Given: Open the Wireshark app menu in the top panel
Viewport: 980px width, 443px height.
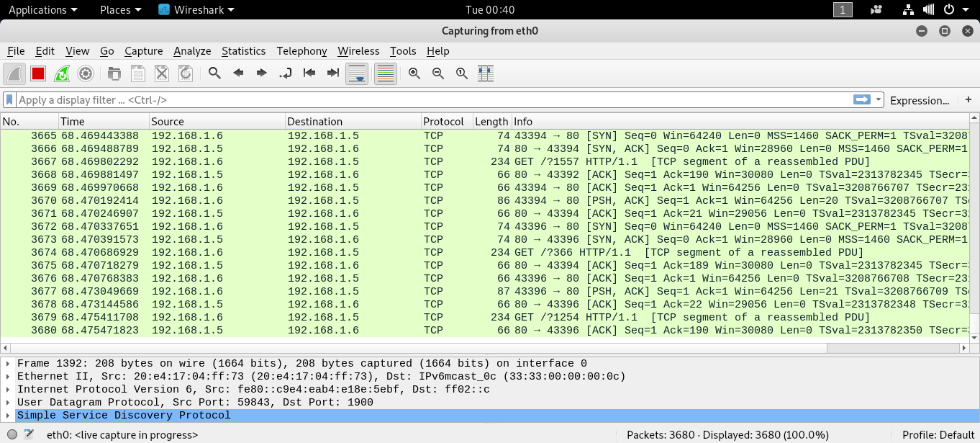Looking at the screenshot, I should [x=196, y=9].
